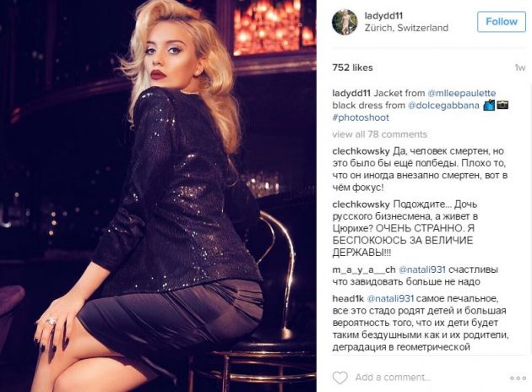Open @natali931 mention in m_a_y_a__ch comment
The height and width of the screenshot is (392, 532).
[x=421, y=269]
